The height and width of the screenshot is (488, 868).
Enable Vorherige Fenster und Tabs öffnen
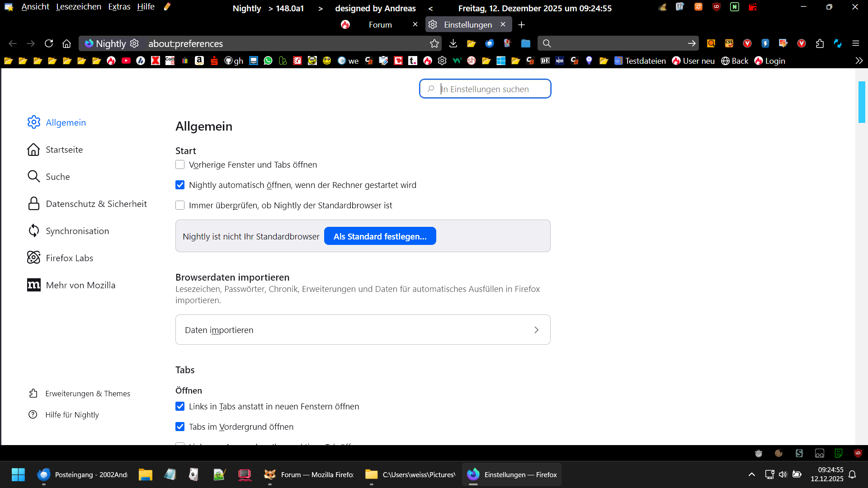pyautogui.click(x=180, y=164)
